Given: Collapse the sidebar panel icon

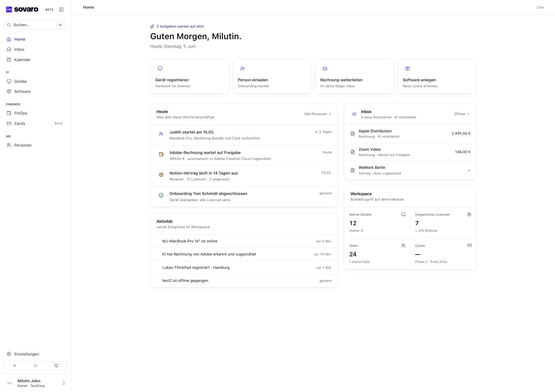Looking at the screenshot, I should [x=61, y=10].
